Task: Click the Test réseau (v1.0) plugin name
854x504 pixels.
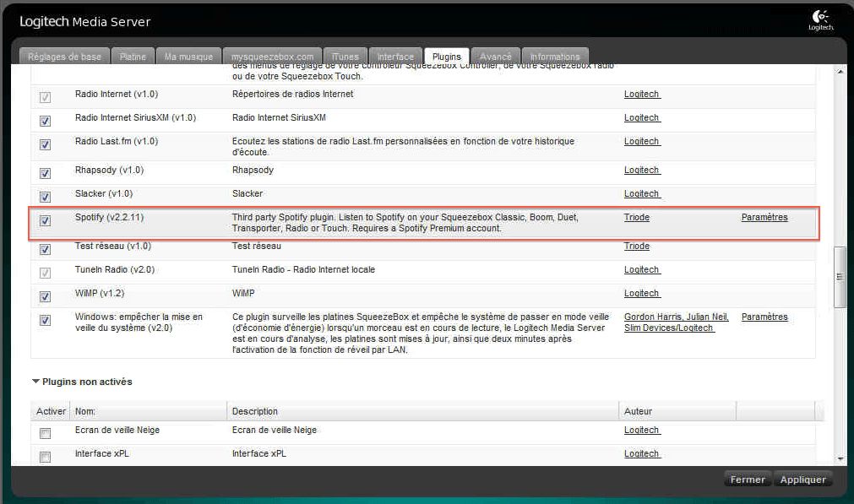Action: pyautogui.click(x=113, y=246)
